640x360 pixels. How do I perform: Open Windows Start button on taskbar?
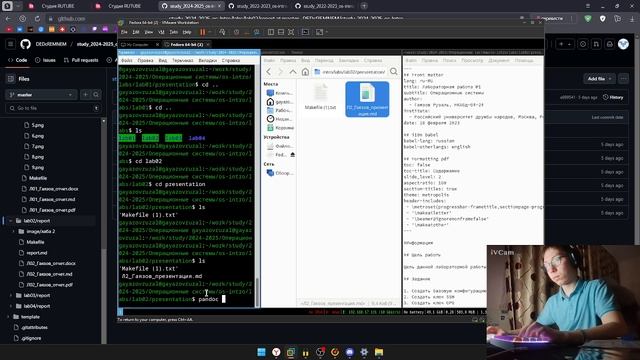(x=262, y=352)
